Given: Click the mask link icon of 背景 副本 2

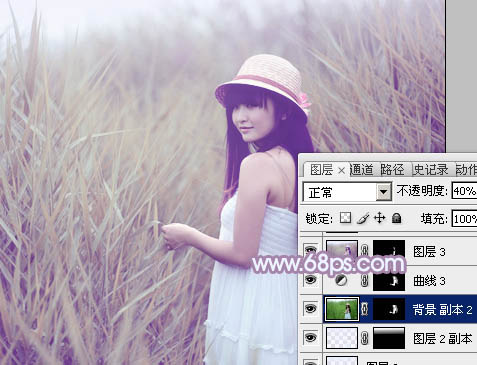Looking at the screenshot, I should click(x=365, y=309).
